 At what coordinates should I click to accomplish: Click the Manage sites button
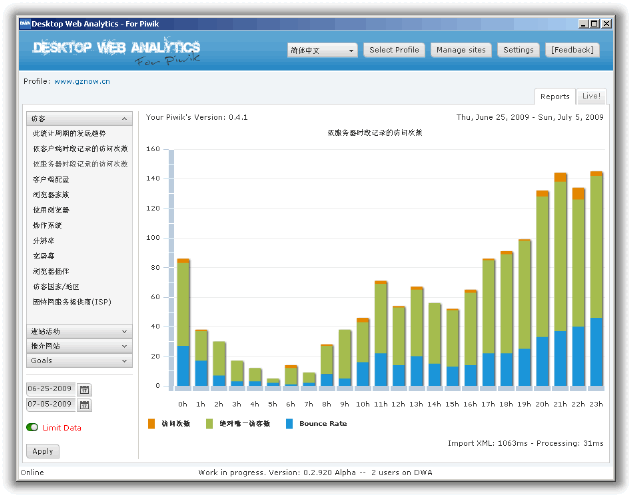(461, 50)
